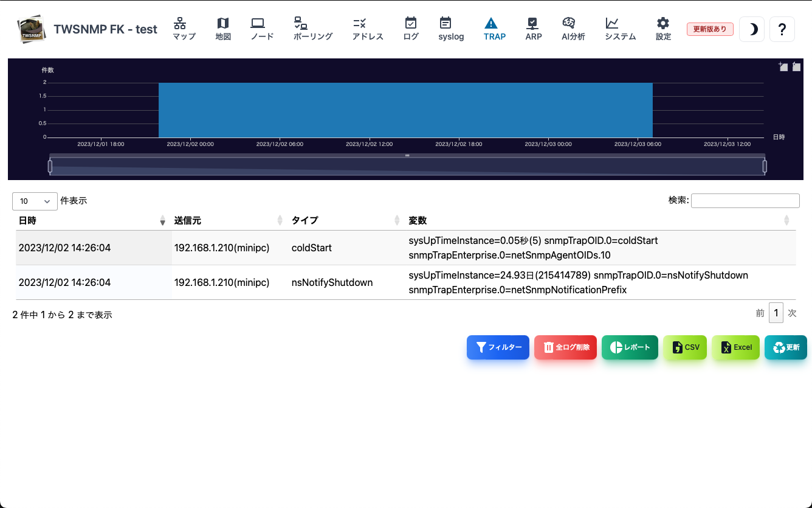This screenshot has width=812, height=508.
Task: Open the レポート report button
Action: pyautogui.click(x=630, y=347)
